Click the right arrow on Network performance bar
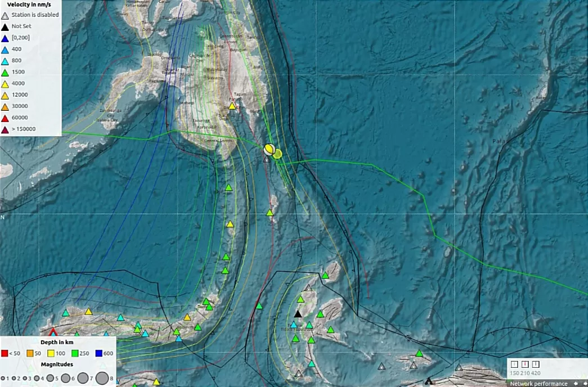 [585, 384]
